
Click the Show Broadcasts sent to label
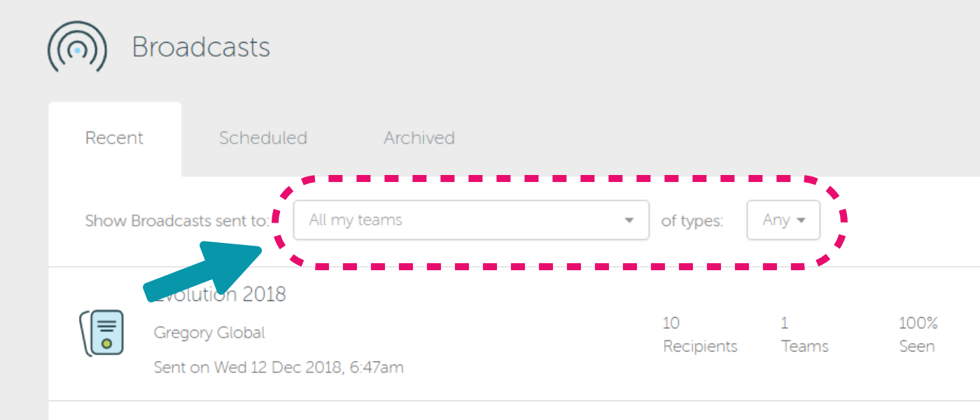(177, 220)
